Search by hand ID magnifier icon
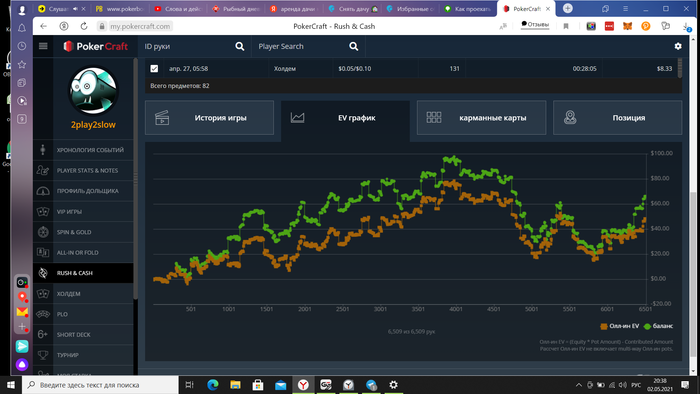The width and height of the screenshot is (700, 394). tap(240, 46)
